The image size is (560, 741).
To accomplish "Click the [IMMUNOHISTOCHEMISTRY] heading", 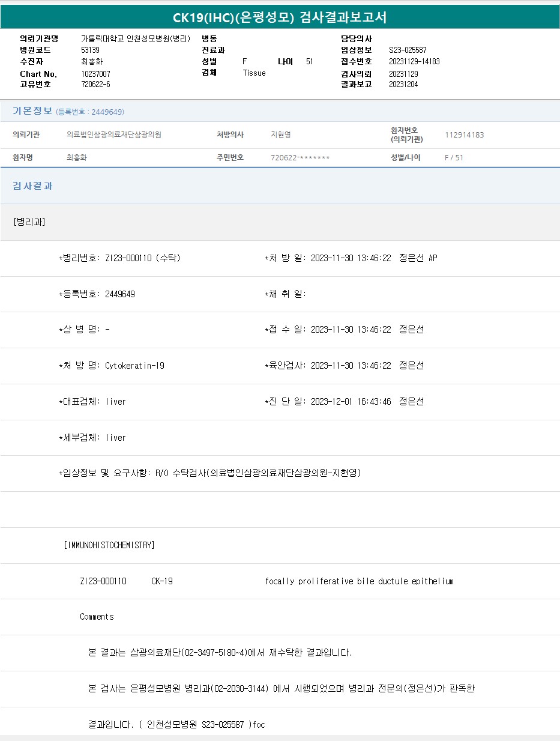I will 109,545.
